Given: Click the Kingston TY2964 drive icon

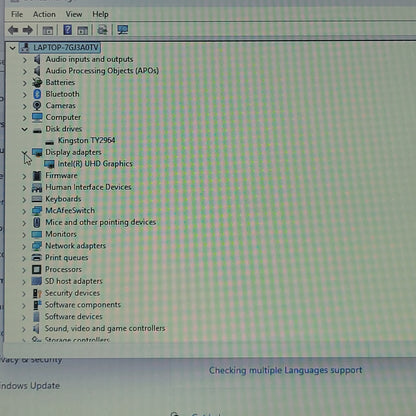Looking at the screenshot, I should pos(50,142).
